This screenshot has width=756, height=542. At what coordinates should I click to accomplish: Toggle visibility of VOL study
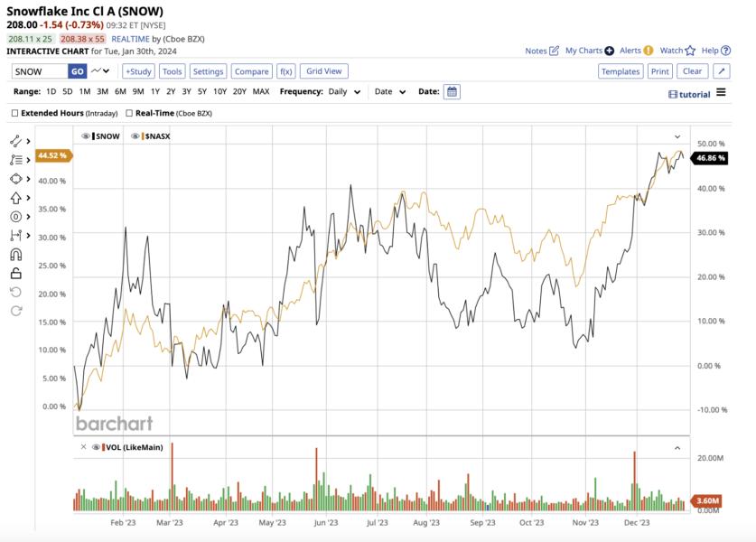[96, 447]
